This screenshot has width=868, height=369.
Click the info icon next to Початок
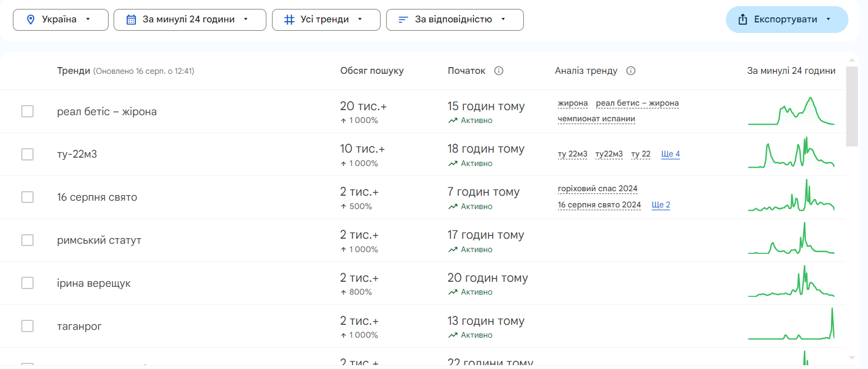coord(499,71)
